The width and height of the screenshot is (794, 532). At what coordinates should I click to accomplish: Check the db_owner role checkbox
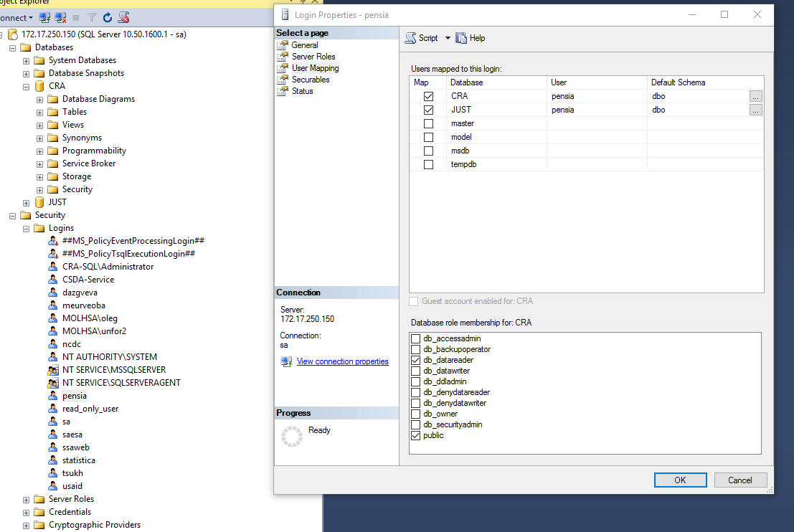(415, 414)
